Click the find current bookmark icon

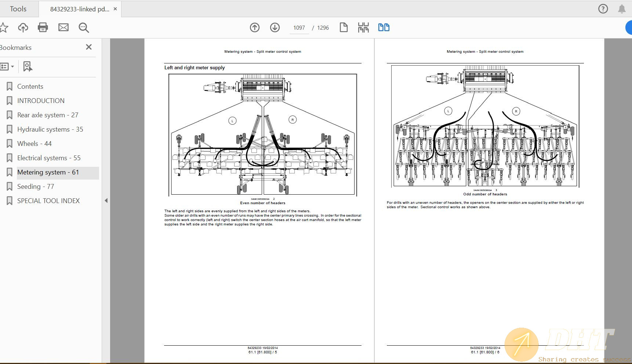[28, 66]
